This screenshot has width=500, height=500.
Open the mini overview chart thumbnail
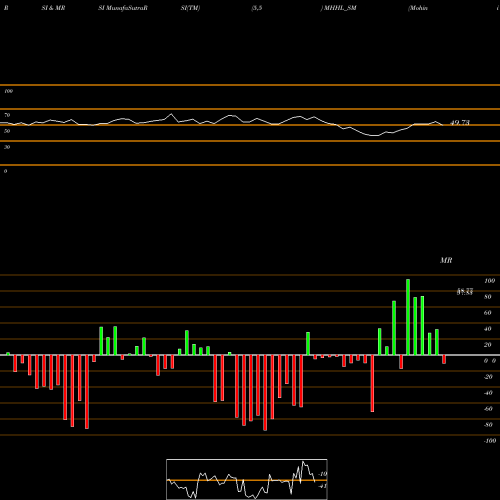[247, 479]
